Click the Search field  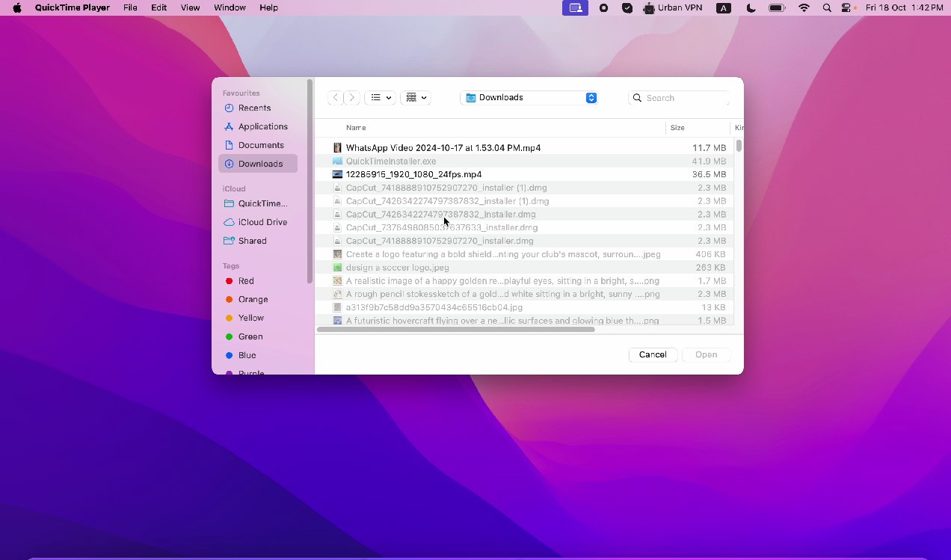[x=679, y=98]
